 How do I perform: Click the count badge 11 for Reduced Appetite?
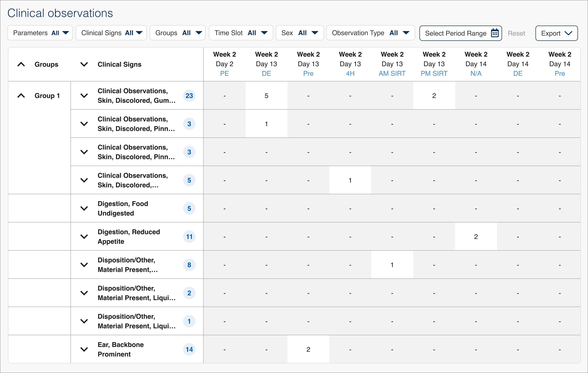[189, 237]
